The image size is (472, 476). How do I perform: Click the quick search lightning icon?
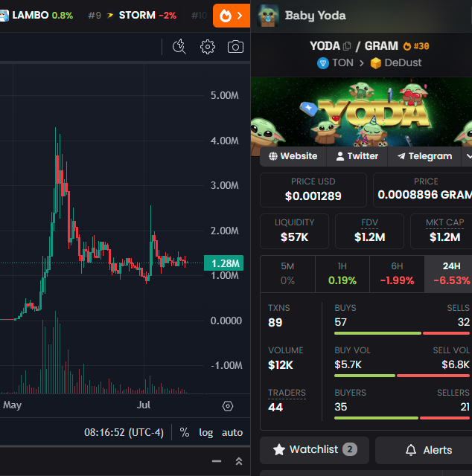179,47
